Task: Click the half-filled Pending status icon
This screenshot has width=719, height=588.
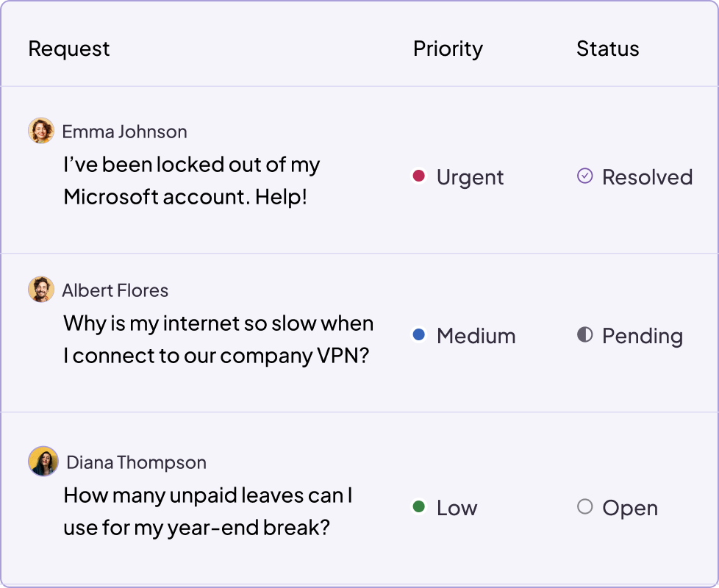Action: coord(584,335)
